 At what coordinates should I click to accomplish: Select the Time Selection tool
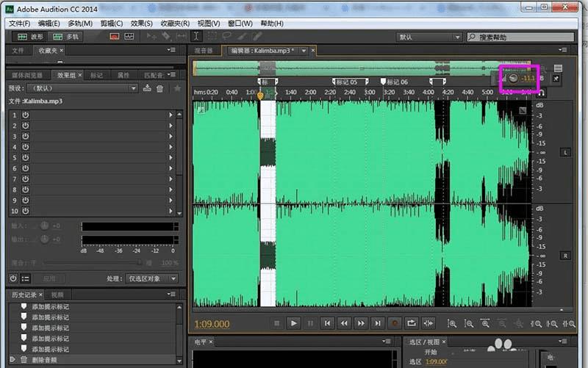coord(196,36)
